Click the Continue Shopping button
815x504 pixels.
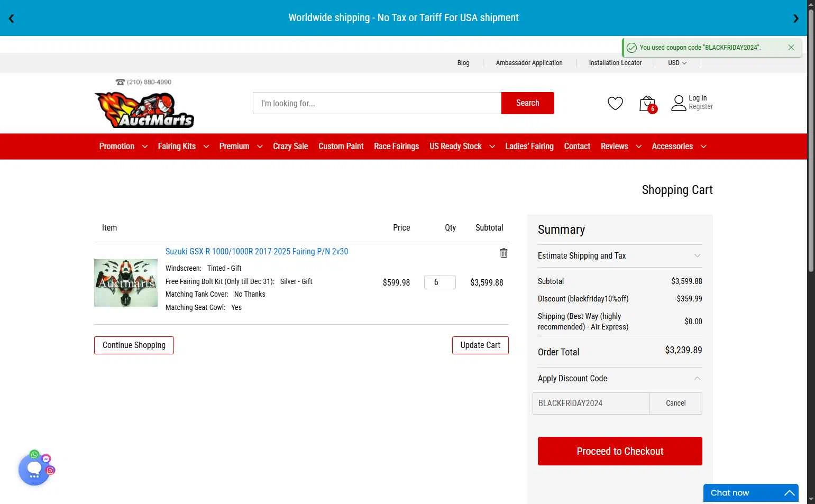134,345
